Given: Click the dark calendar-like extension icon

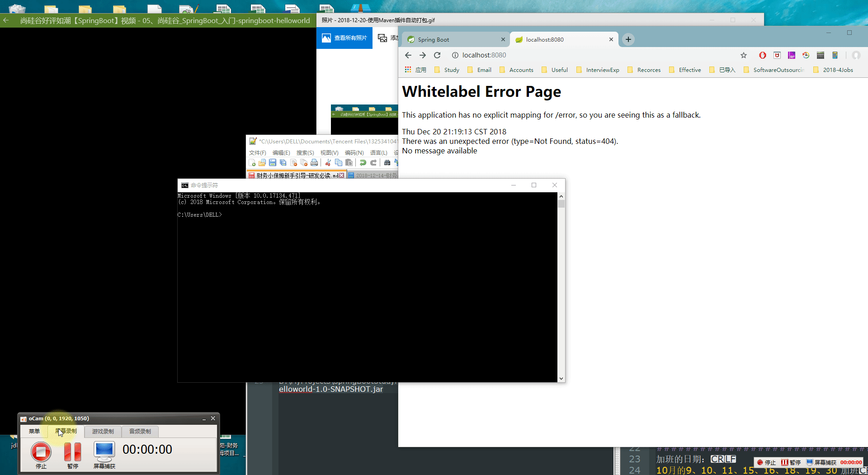Looking at the screenshot, I should (x=821, y=55).
